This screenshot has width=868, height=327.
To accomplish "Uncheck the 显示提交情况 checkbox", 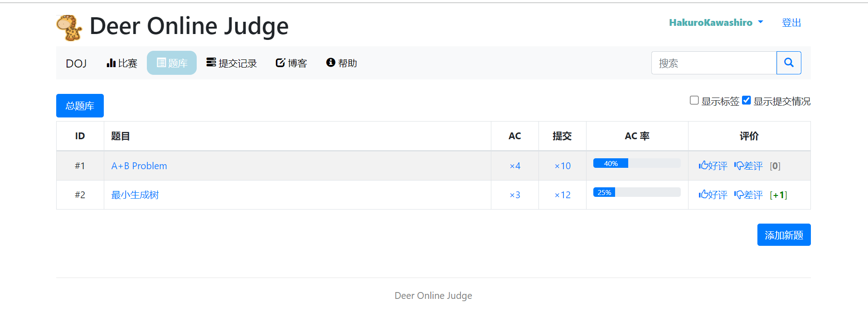I will [746, 100].
